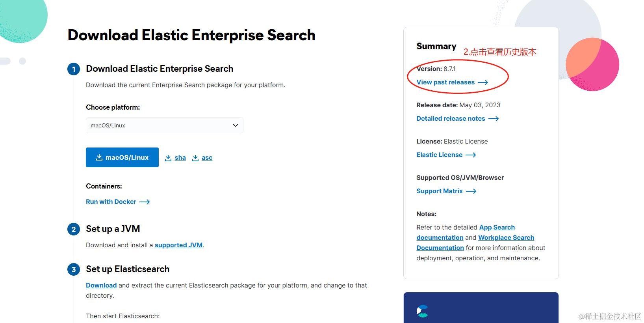Click arrow icon after Detailed release notes
This screenshot has height=323, width=644.
click(494, 119)
